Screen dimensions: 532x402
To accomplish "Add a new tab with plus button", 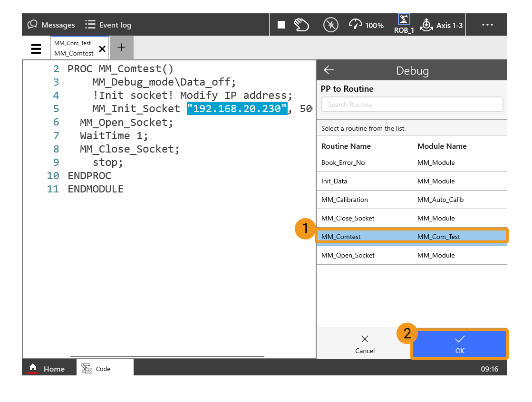I will [121, 48].
